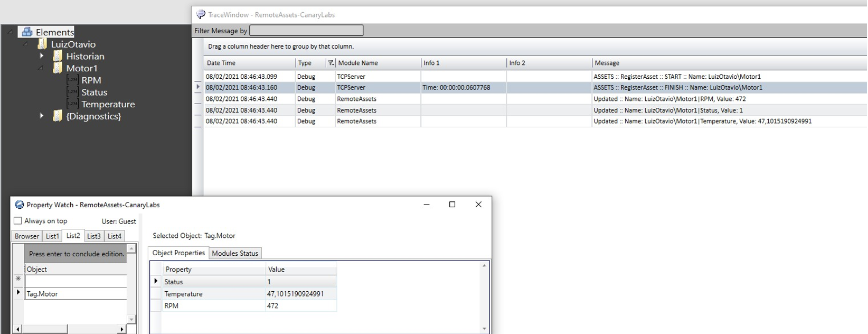The width and height of the screenshot is (868, 334).
Task: Switch to the List1 tab
Action: pyautogui.click(x=52, y=236)
